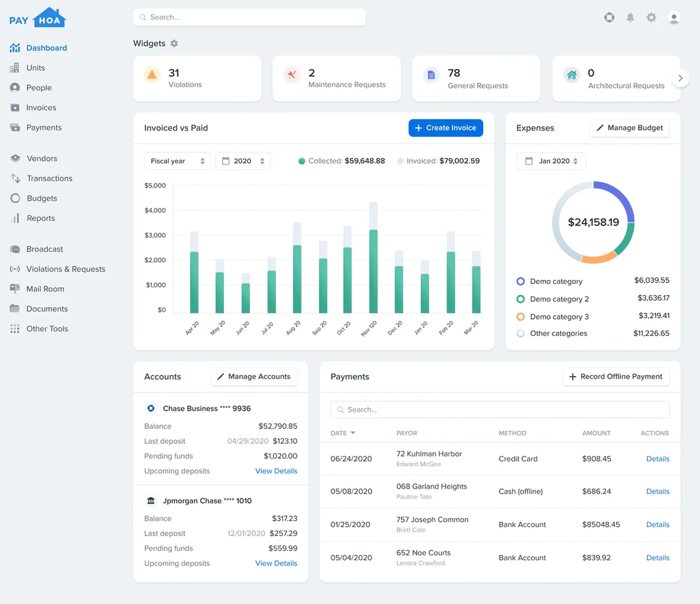The image size is (700, 604).
Task: Open the notifications bell
Action: [x=631, y=17]
